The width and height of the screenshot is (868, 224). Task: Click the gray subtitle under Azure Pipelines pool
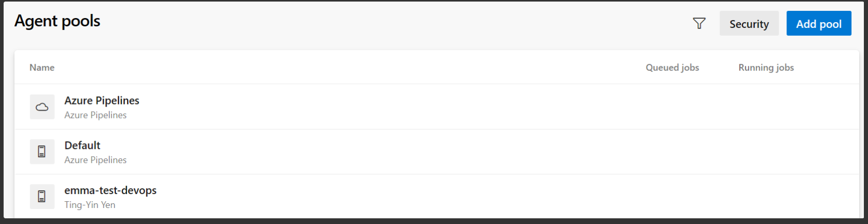coord(95,115)
